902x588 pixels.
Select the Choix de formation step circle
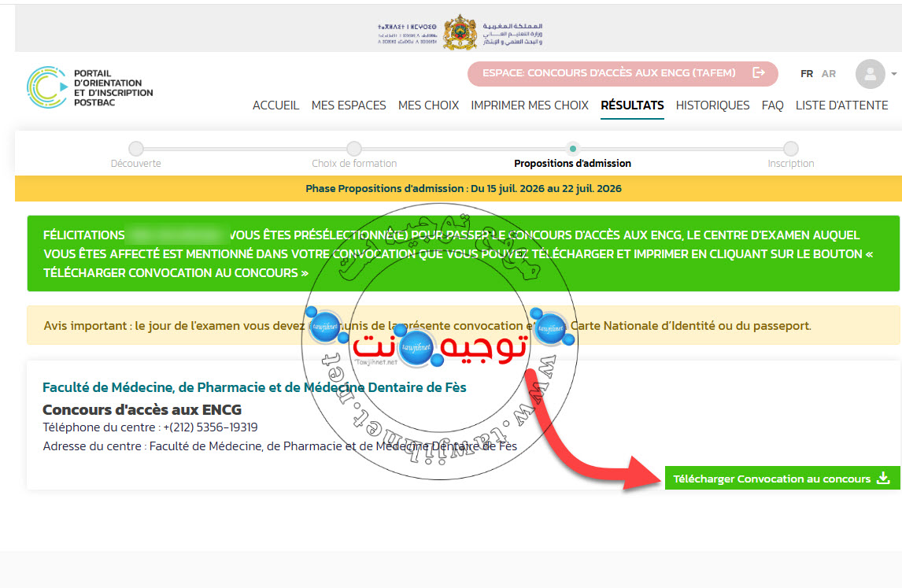pyautogui.click(x=354, y=149)
